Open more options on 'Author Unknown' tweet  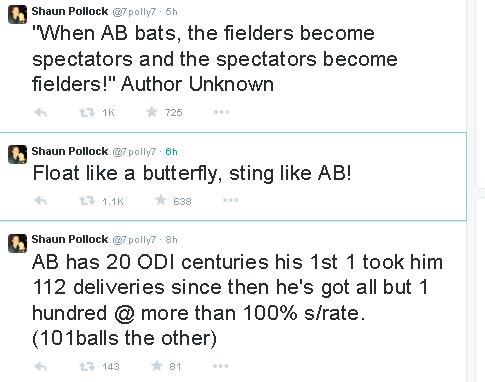pos(222,112)
